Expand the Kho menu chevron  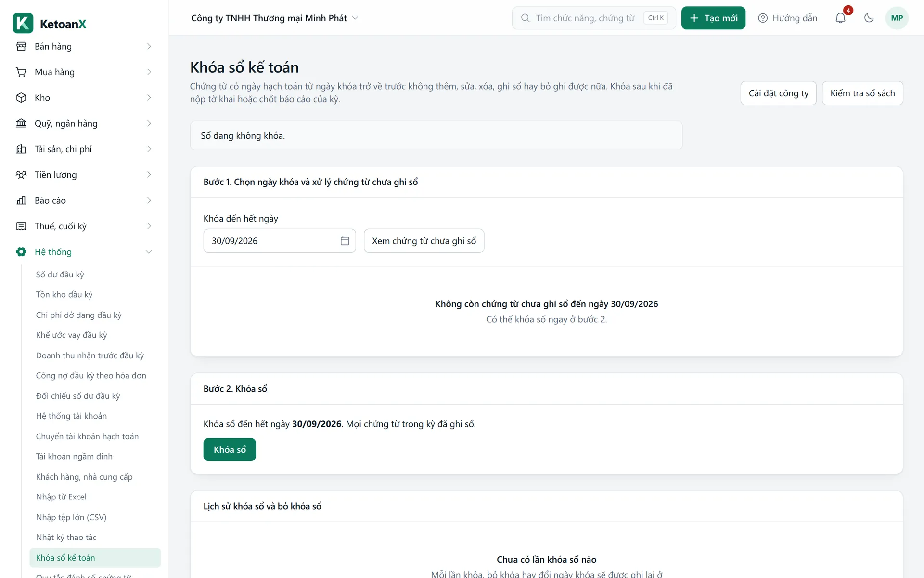coord(149,98)
